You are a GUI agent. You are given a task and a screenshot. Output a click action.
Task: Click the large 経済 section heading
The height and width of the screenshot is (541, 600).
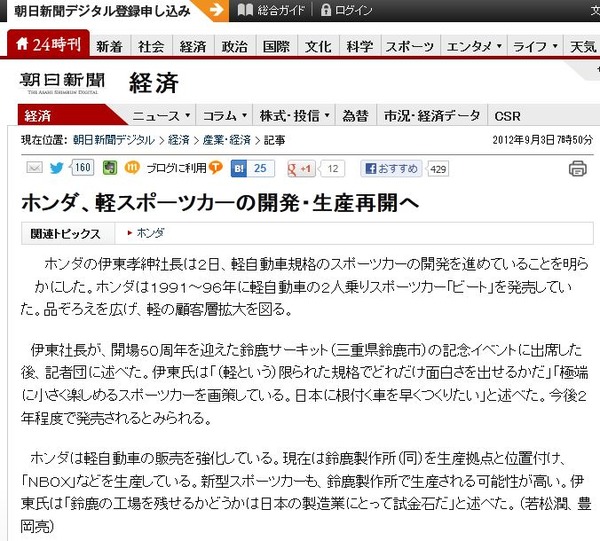click(x=154, y=83)
